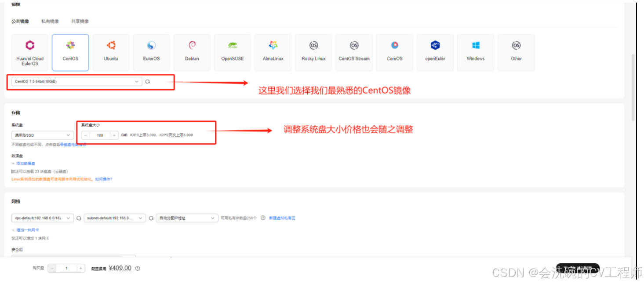
Task: Expand the vpc-default(192.168.0.0/16) dropdown
Action: [43, 218]
